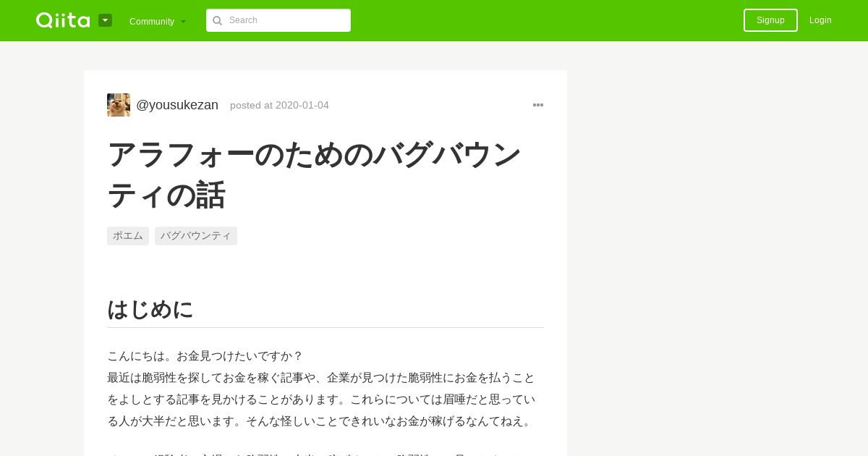This screenshot has height=456, width=868.
Task: Click the magnifier icon in search box
Action: pos(217,20)
